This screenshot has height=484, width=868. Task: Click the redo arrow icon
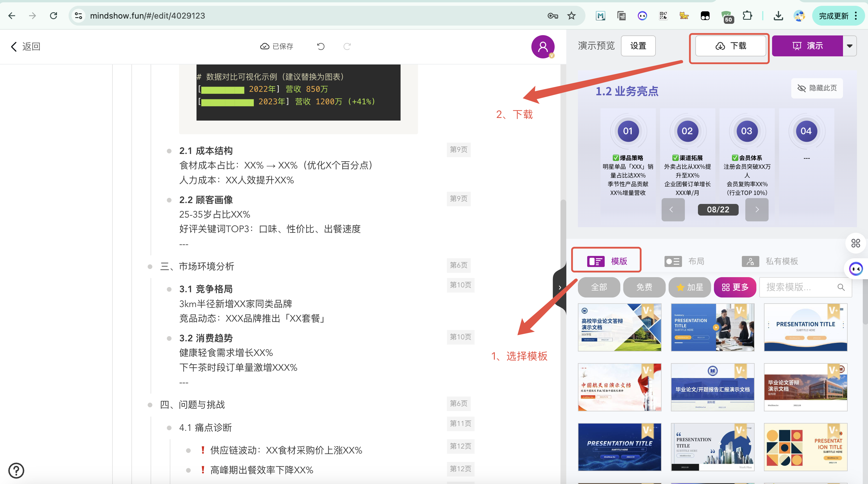tap(347, 46)
